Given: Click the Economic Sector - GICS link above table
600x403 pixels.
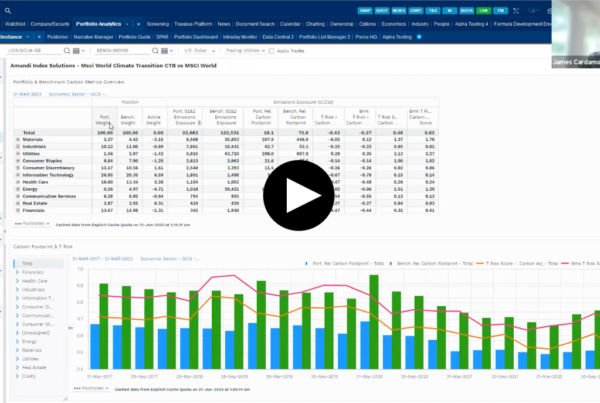Looking at the screenshot, I should click(x=78, y=94).
